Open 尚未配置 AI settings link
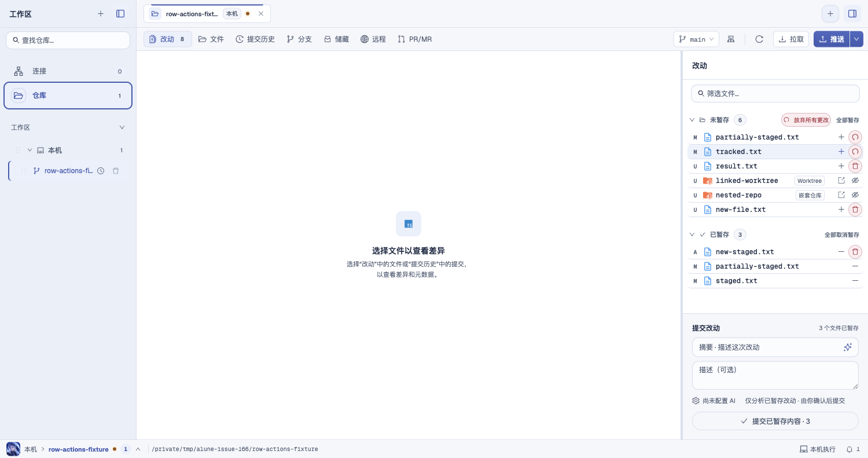Viewport: 868px width, 458px height. tap(714, 401)
